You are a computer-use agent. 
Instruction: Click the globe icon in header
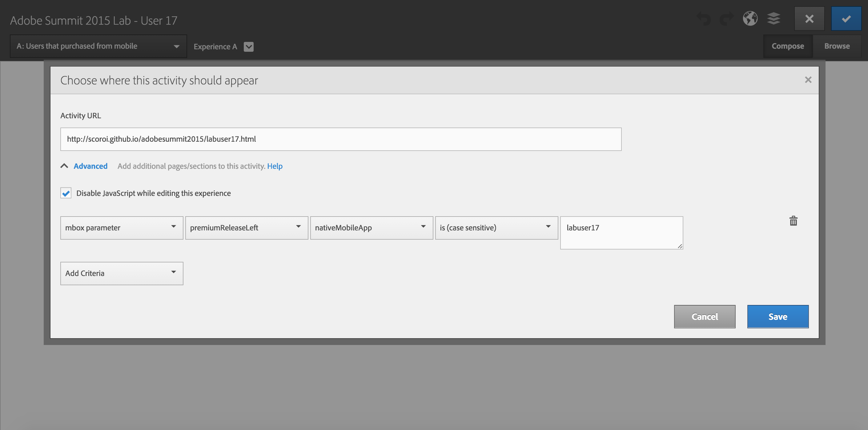point(750,18)
